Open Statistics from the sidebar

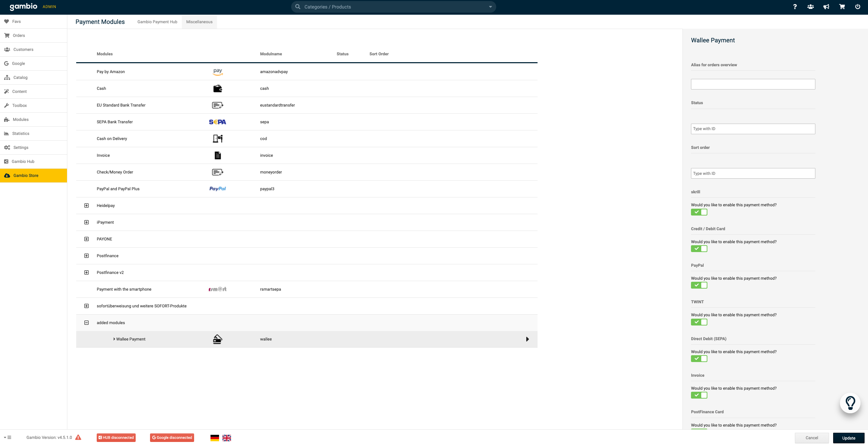[x=21, y=133]
